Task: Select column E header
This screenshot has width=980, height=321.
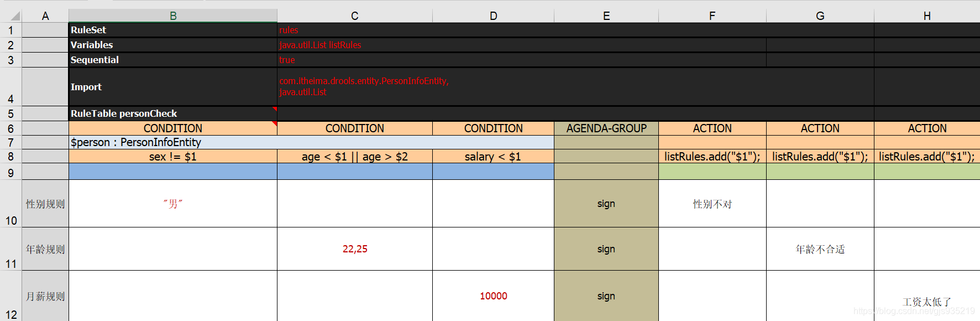Action: (x=606, y=15)
